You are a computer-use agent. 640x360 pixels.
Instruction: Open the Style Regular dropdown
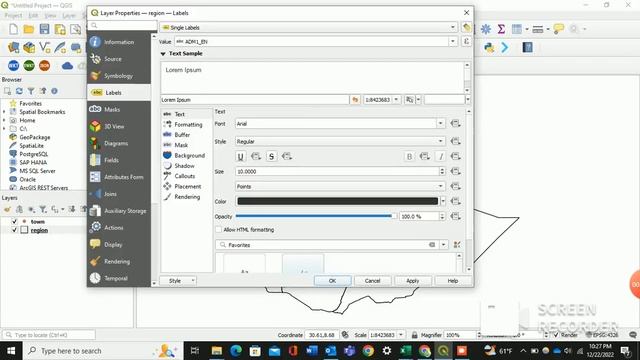click(x=340, y=141)
